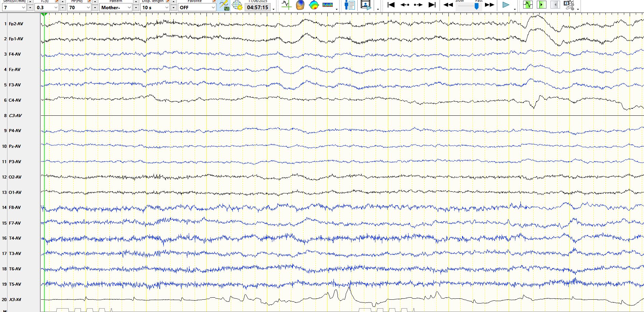Select the Fz-AV channel label

click(x=15, y=70)
